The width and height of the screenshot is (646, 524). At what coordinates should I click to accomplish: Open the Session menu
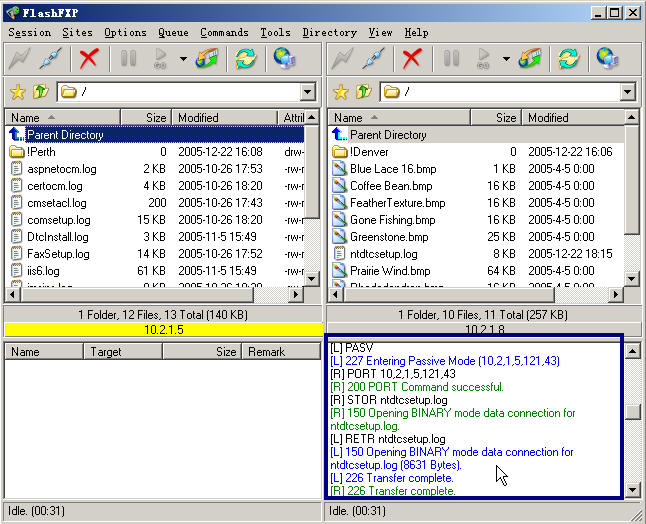[29, 33]
